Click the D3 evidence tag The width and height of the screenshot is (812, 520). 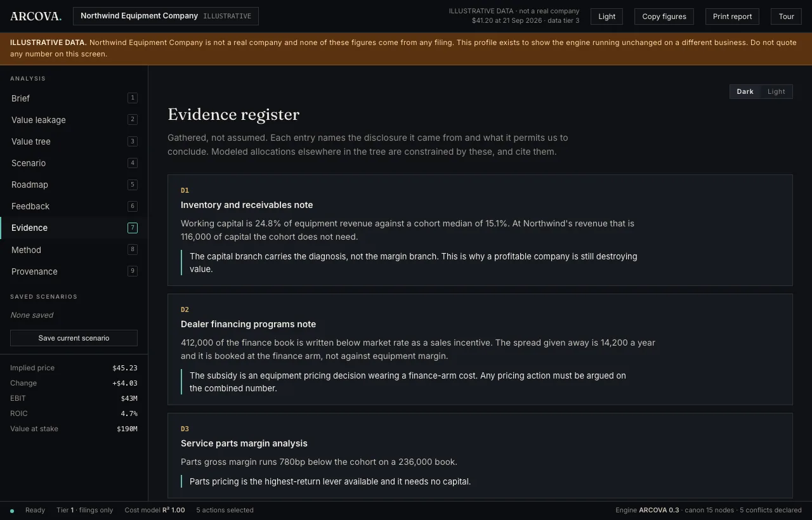[185, 429]
